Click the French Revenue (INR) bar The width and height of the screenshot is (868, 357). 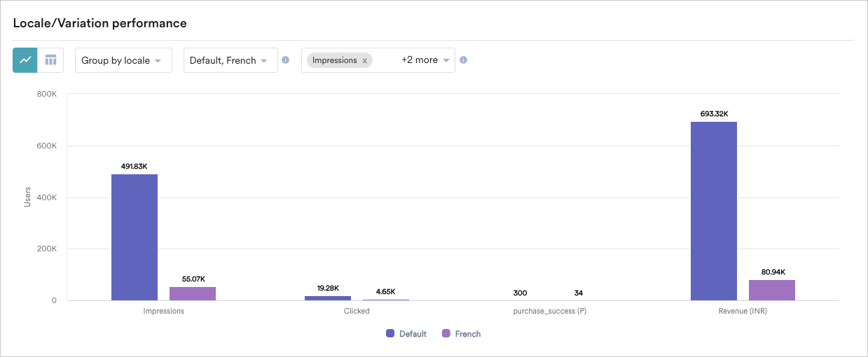[x=771, y=290]
